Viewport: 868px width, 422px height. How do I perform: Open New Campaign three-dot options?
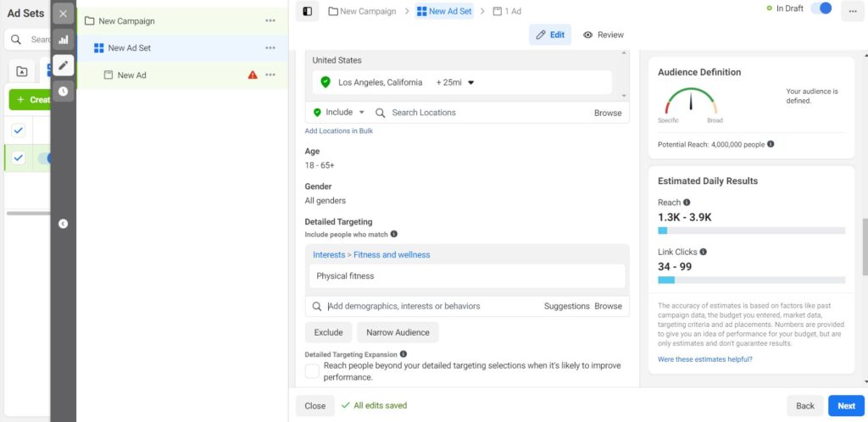tap(270, 20)
